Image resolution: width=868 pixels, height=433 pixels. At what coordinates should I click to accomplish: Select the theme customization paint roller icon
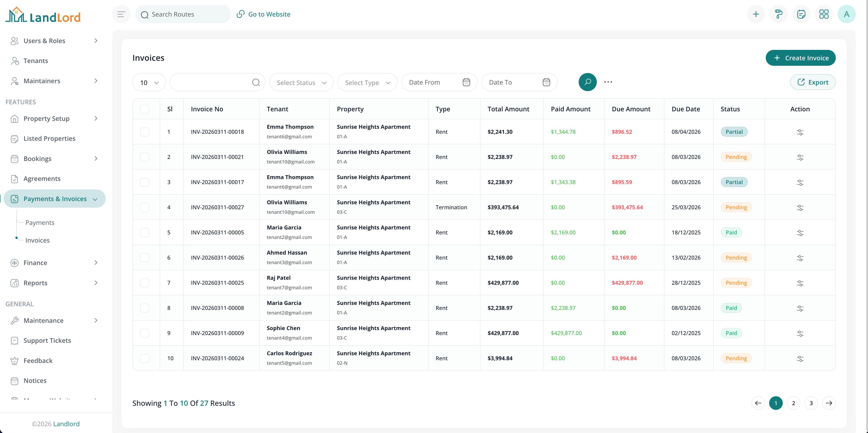pyautogui.click(x=778, y=14)
